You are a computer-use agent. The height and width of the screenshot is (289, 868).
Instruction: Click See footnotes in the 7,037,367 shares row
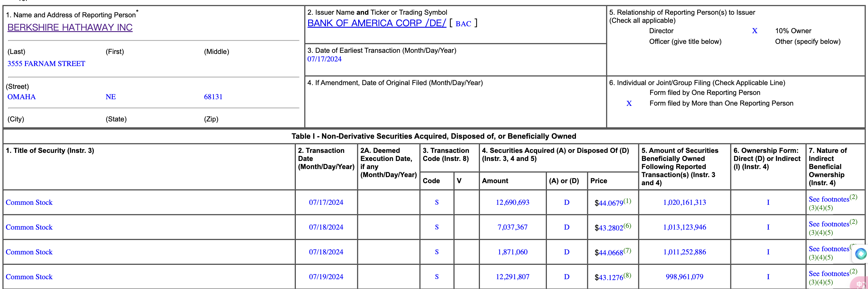point(828,224)
